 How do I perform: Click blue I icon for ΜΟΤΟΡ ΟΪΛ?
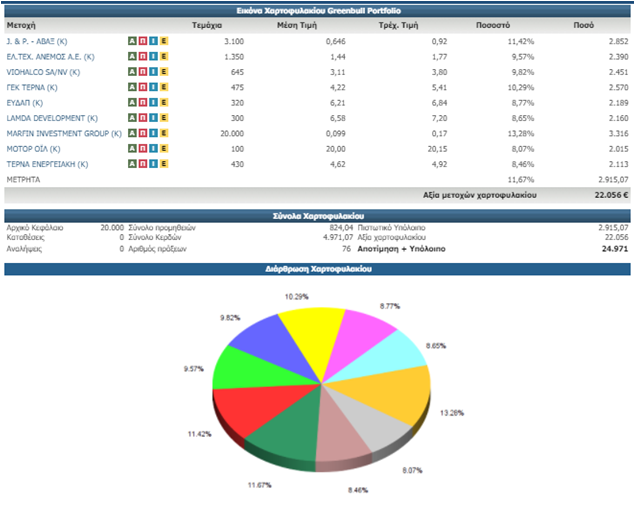(x=153, y=149)
